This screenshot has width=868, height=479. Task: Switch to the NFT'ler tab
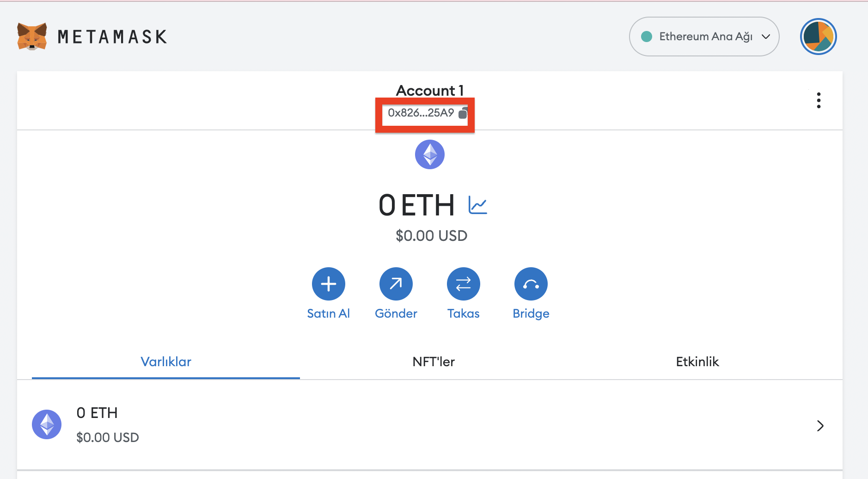pyautogui.click(x=434, y=362)
